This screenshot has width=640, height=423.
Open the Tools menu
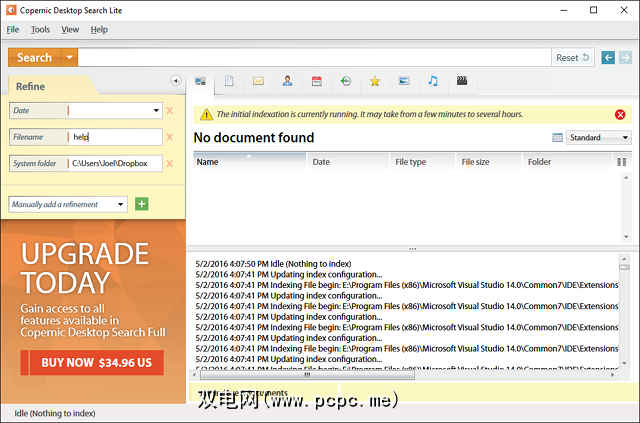40,30
